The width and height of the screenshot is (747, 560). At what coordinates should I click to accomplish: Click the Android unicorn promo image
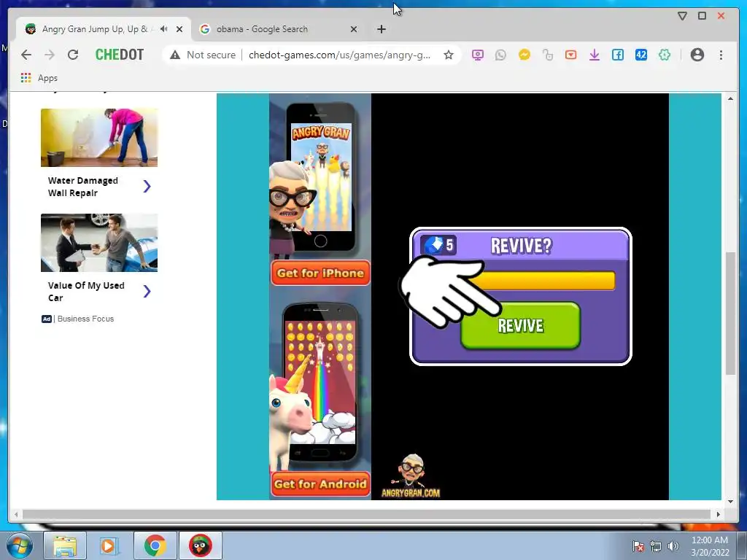tap(320, 386)
